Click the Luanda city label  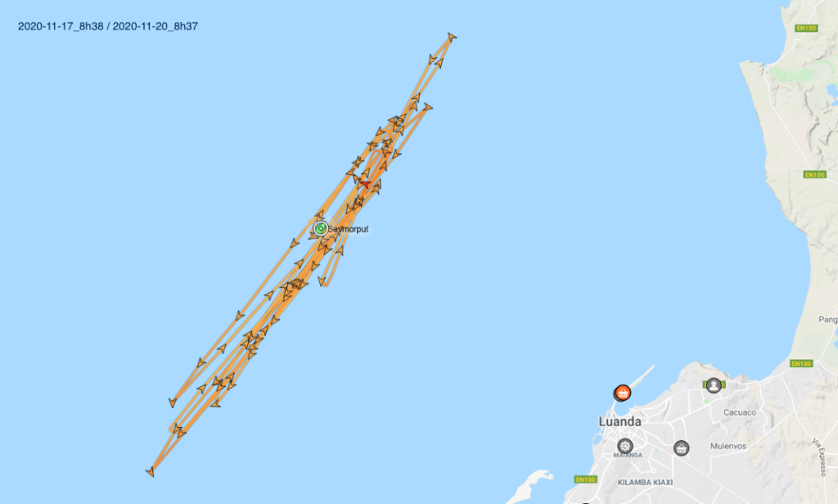click(619, 421)
